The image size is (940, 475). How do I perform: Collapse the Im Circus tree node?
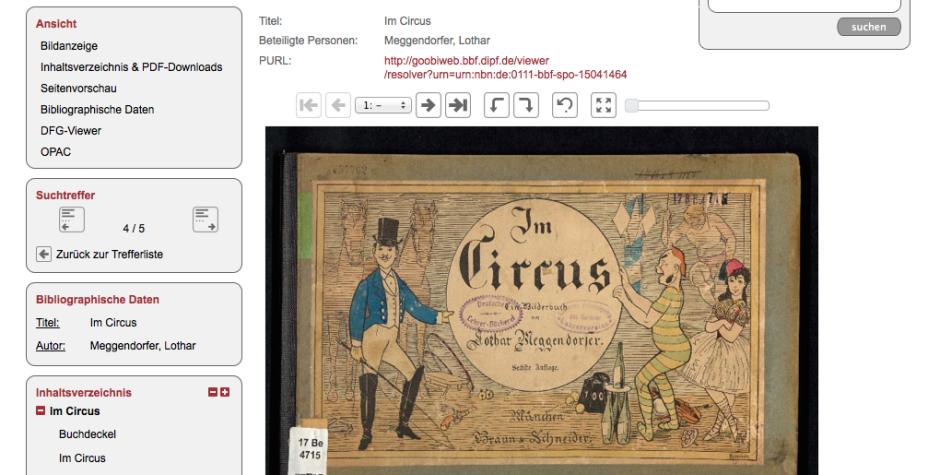[41, 411]
